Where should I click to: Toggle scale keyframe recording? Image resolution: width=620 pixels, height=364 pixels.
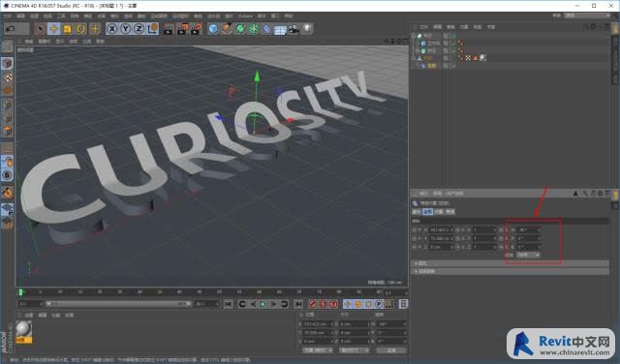357,304
